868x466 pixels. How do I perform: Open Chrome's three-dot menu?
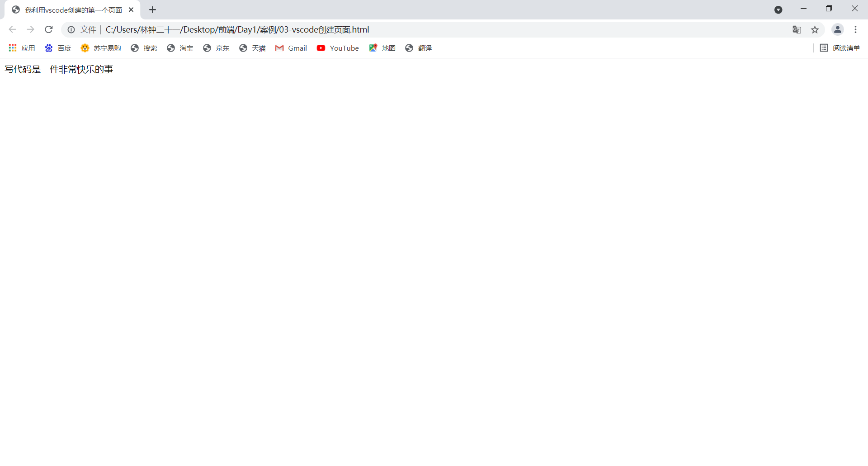[x=855, y=29]
